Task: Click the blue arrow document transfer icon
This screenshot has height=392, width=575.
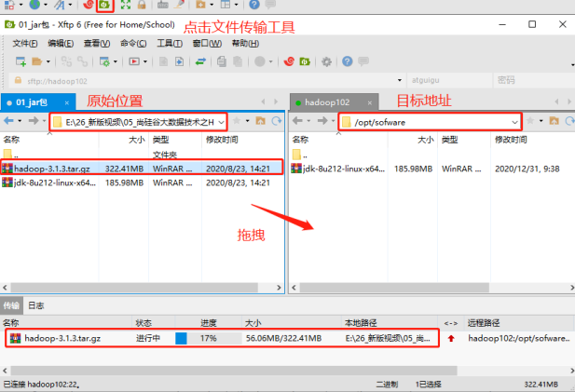Action: (x=179, y=61)
